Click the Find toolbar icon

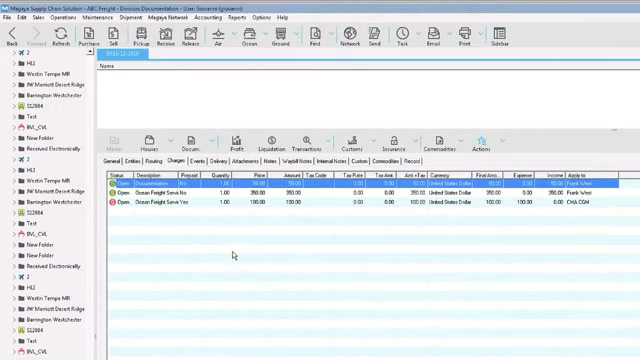point(315,36)
